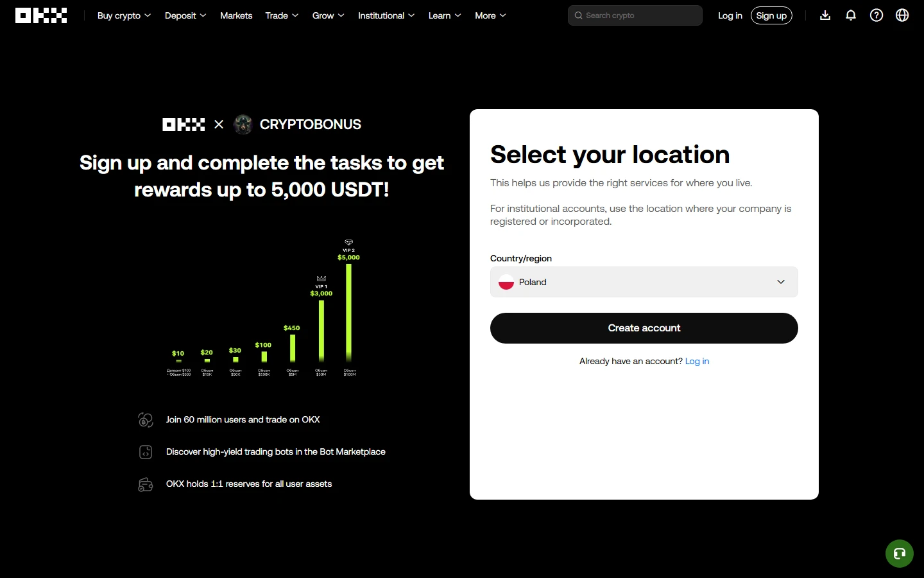This screenshot has height=578, width=924.
Task: Open notifications bell icon
Action: 851,15
